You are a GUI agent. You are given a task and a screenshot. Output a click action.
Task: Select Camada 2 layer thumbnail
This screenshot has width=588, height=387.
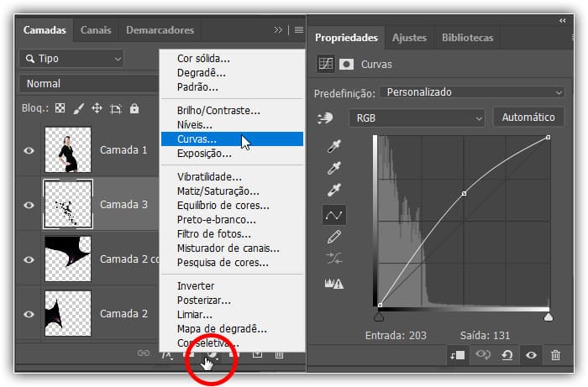click(x=68, y=313)
